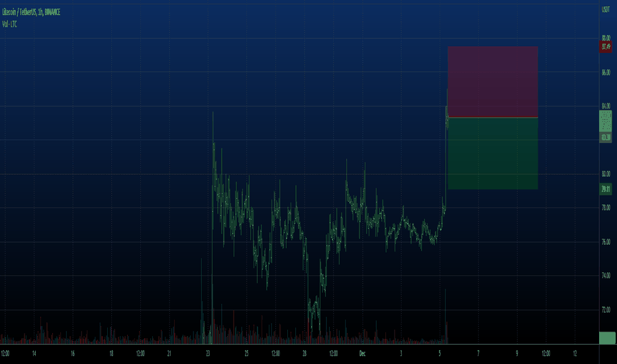This screenshot has width=617, height=364.
Task: Click the 23 date label on time axis
Action: click(x=208, y=354)
